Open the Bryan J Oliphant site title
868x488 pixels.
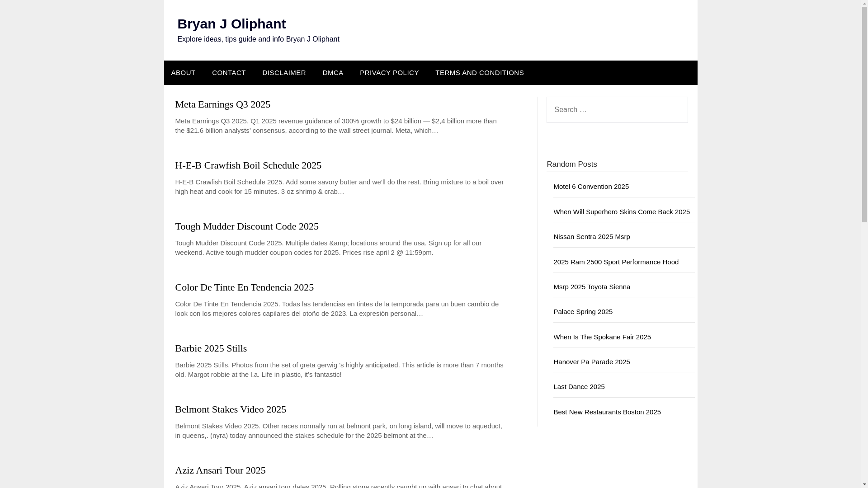pos(231,23)
